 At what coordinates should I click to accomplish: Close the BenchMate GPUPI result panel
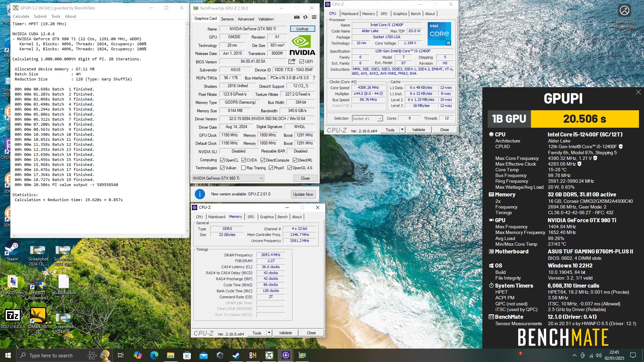(x=638, y=92)
